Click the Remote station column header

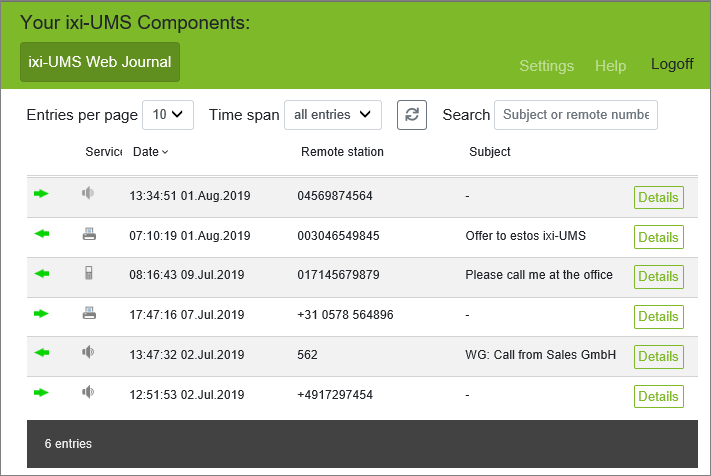(342, 152)
